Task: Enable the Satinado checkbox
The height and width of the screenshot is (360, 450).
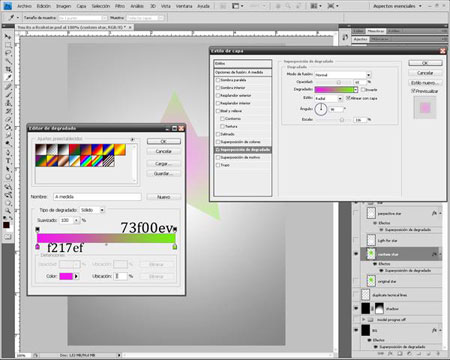Action: [x=218, y=134]
